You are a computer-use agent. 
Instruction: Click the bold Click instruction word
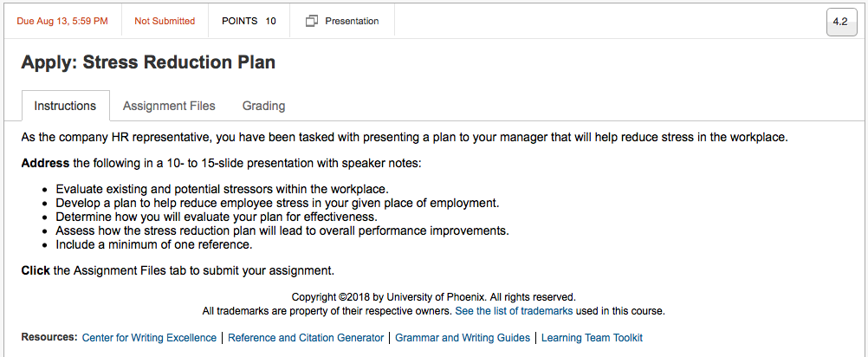pos(36,271)
